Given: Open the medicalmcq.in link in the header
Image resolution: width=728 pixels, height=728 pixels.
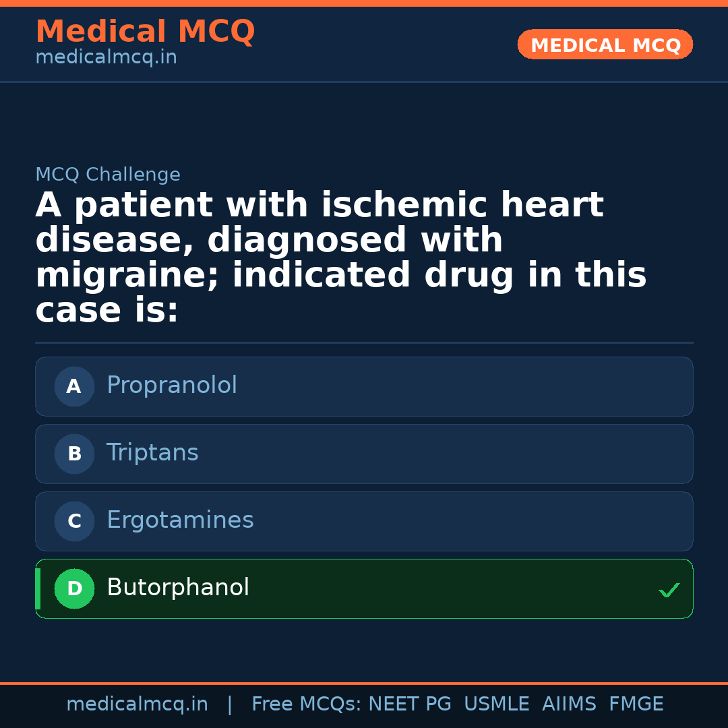Looking at the screenshot, I should (x=106, y=57).
